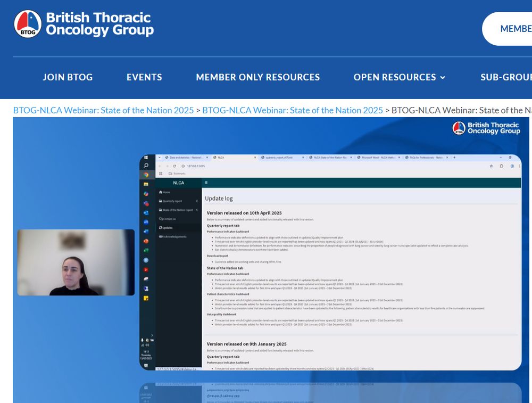Switch to the Data and statistics browser tab
This screenshot has height=403, width=532.
coord(186,158)
